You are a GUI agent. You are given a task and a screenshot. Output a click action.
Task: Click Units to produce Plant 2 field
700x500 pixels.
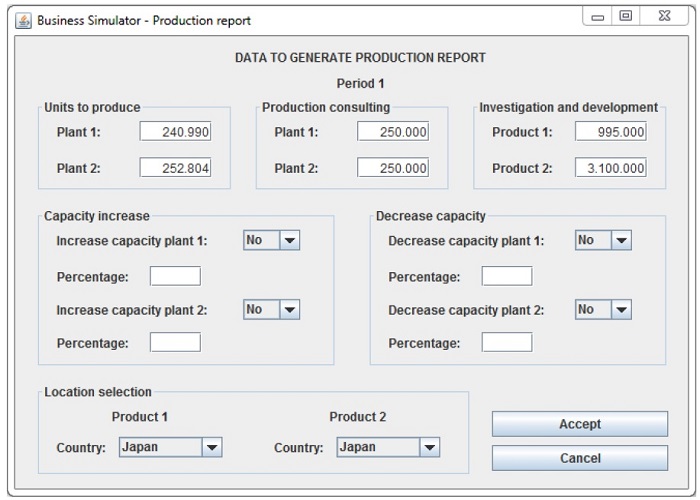tap(175, 168)
